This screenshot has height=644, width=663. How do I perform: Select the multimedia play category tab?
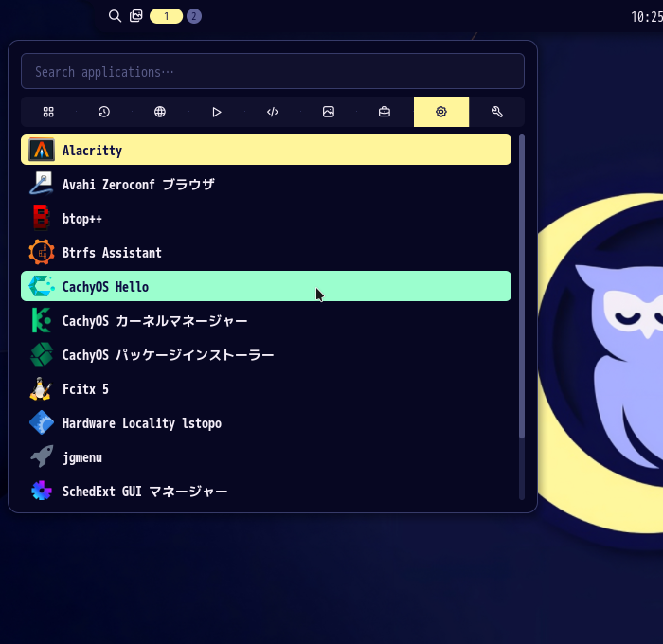(217, 112)
